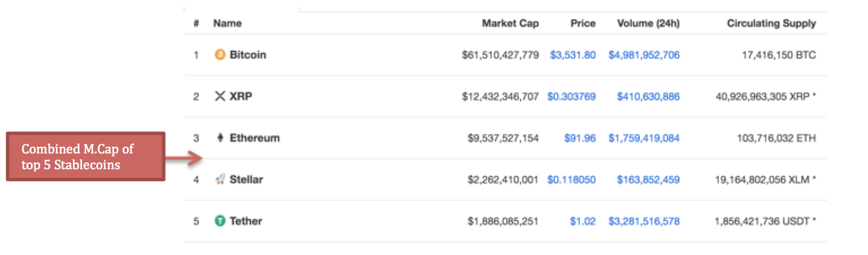
Task: Open the Bitcoin coin name link
Action: 248,55
